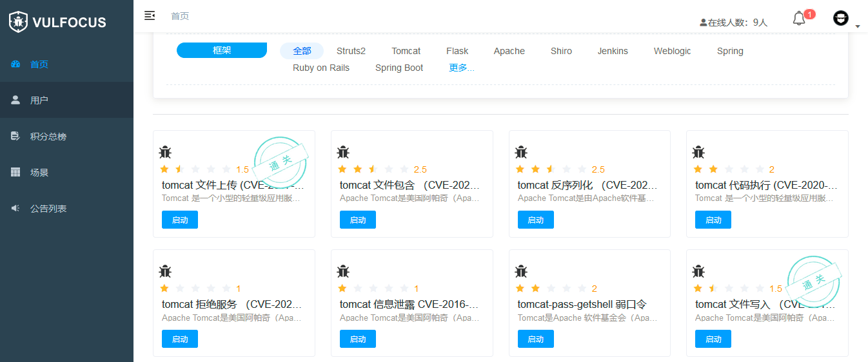The image size is (868, 362).
Task: Open the user avatar menu
Action: tap(840, 18)
